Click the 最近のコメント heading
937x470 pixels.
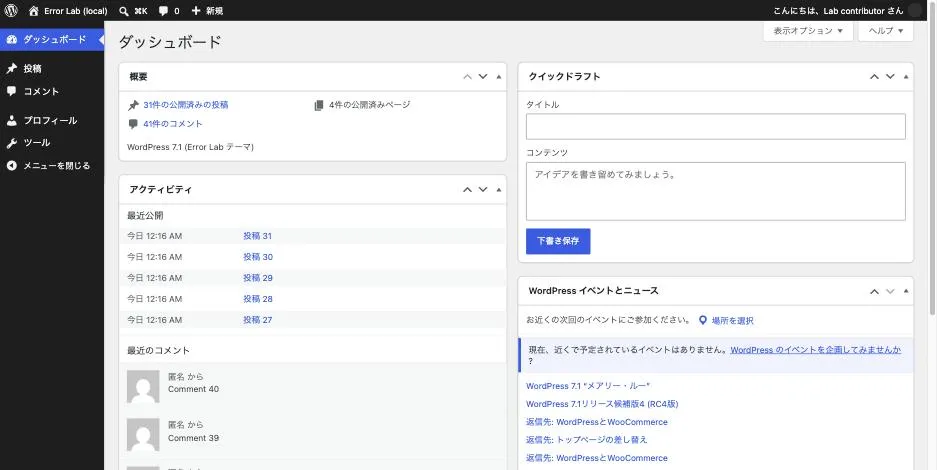click(x=158, y=351)
